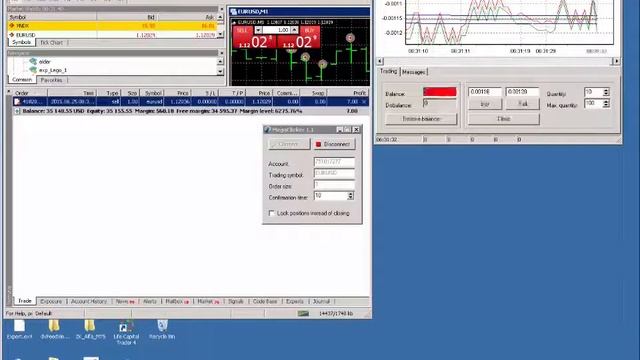Click the connection status bars icon in the status bar
The image size is (640, 360).
click(303, 313)
